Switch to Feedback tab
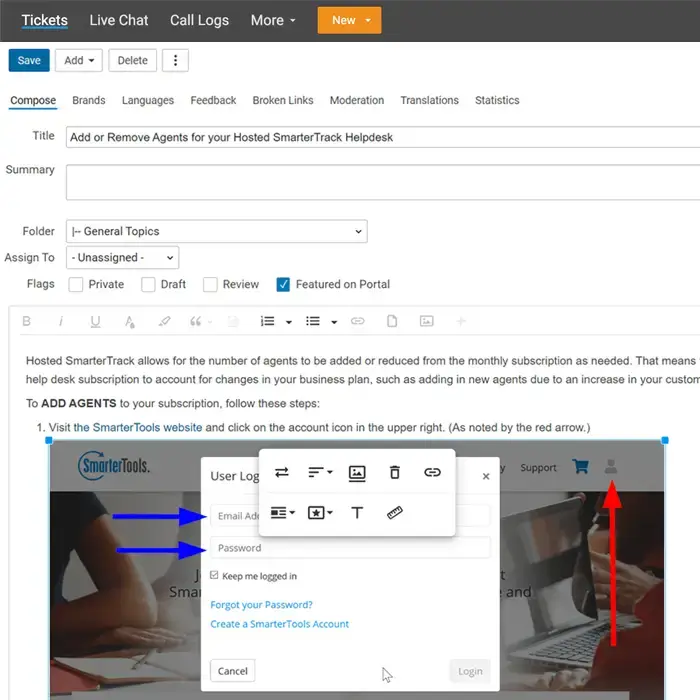 213,100
